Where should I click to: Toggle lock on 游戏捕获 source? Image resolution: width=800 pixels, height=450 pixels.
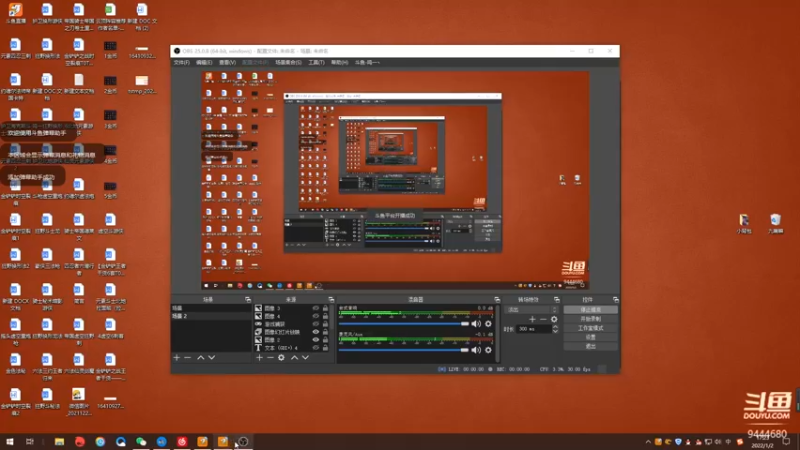tap(326, 324)
